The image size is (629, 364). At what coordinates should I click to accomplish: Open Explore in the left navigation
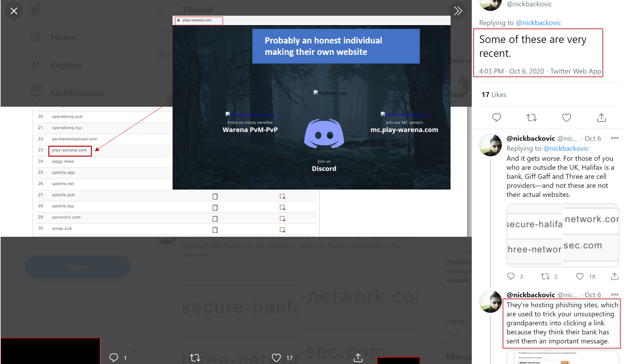click(x=66, y=65)
